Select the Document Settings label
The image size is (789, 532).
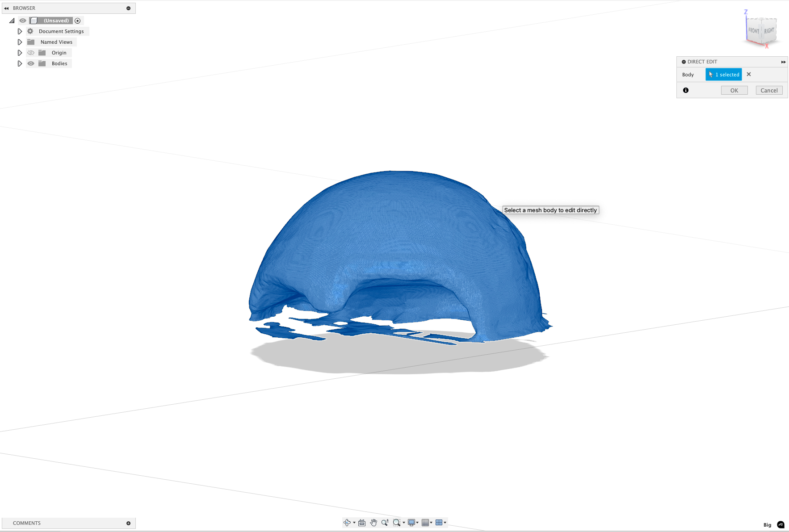[x=61, y=31]
